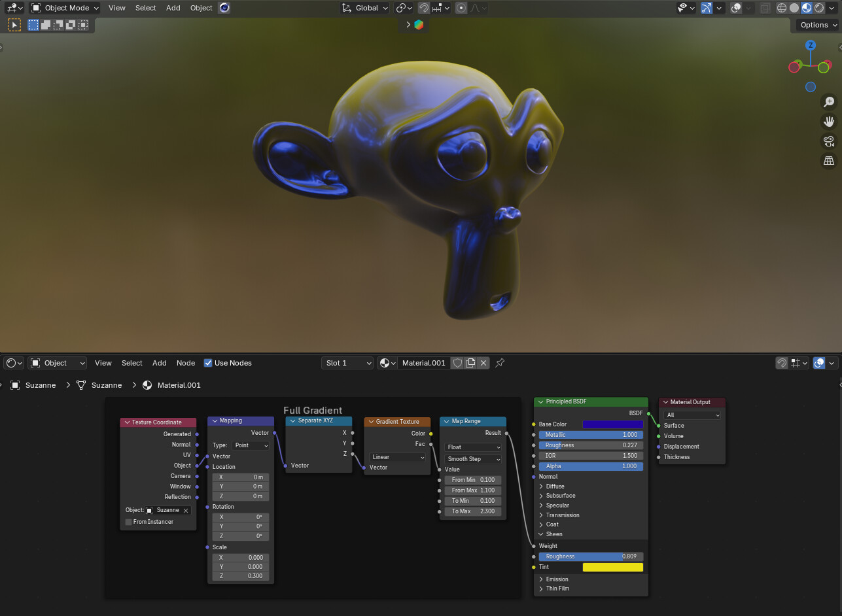
Task: Click the Metallic slider field
Action: [591, 435]
